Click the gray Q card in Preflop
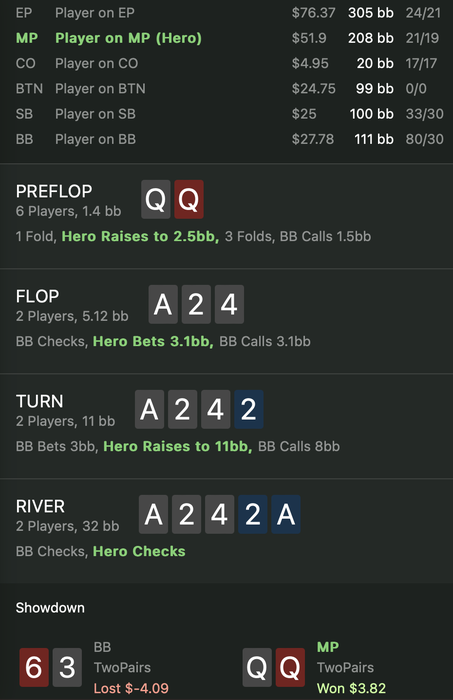 [156, 200]
